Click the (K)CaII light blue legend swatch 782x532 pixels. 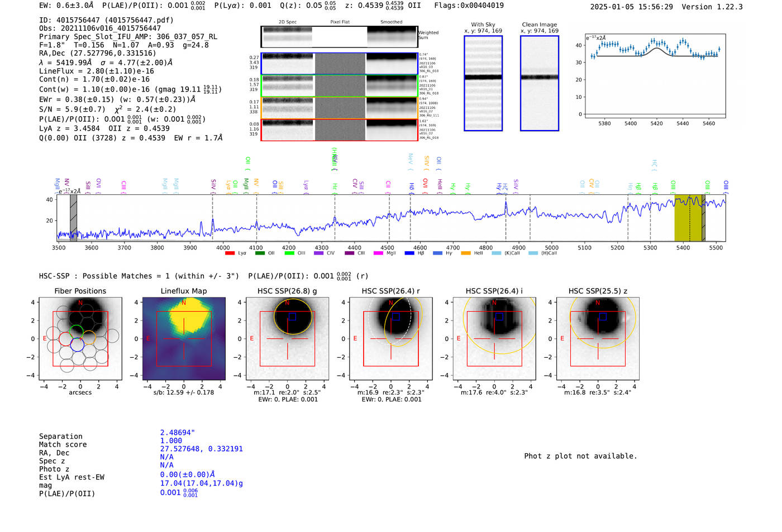point(497,253)
